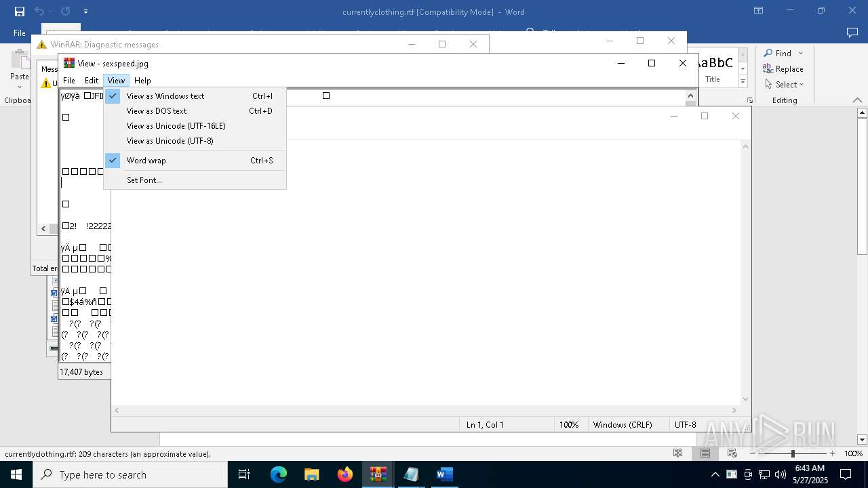This screenshot has width=868, height=488.
Task: Open the Windows Start menu
Action: [16, 474]
